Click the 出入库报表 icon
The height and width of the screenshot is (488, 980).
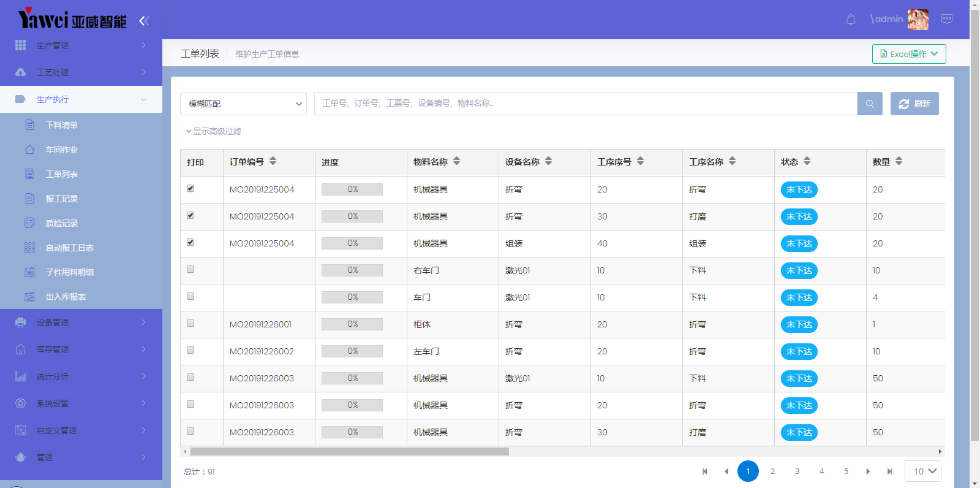pyautogui.click(x=29, y=297)
